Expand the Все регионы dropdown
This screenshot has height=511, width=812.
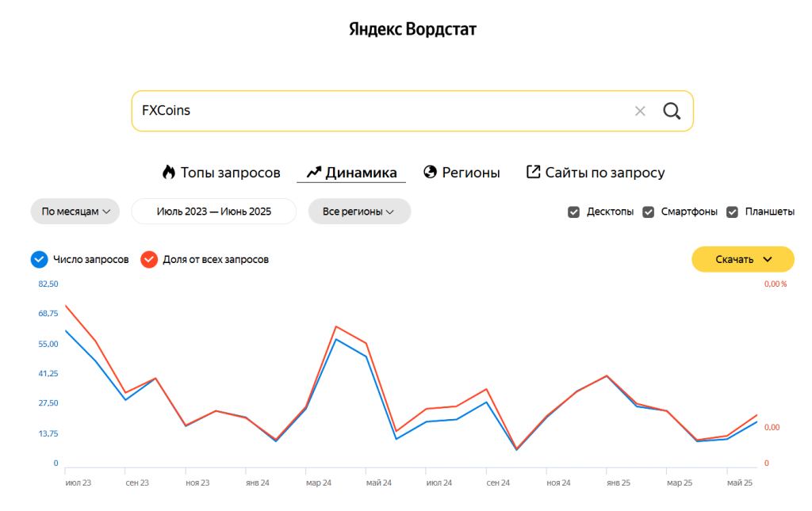tap(359, 212)
